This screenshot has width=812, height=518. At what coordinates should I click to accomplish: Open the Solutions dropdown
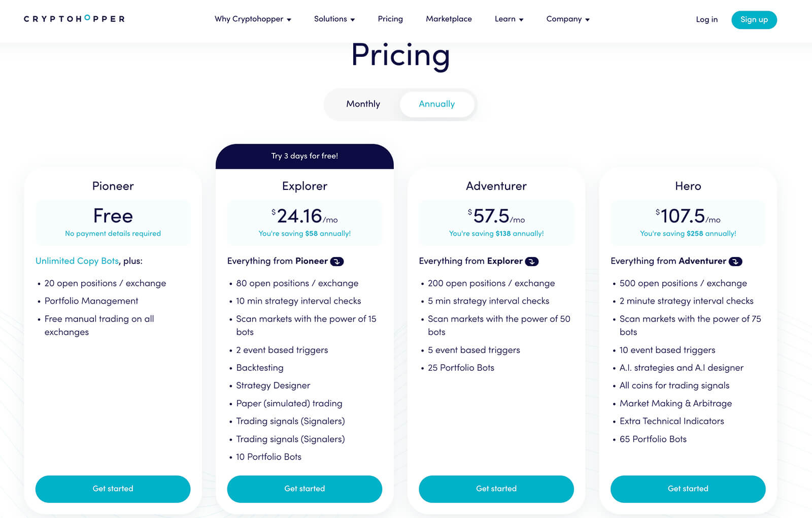[334, 19]
